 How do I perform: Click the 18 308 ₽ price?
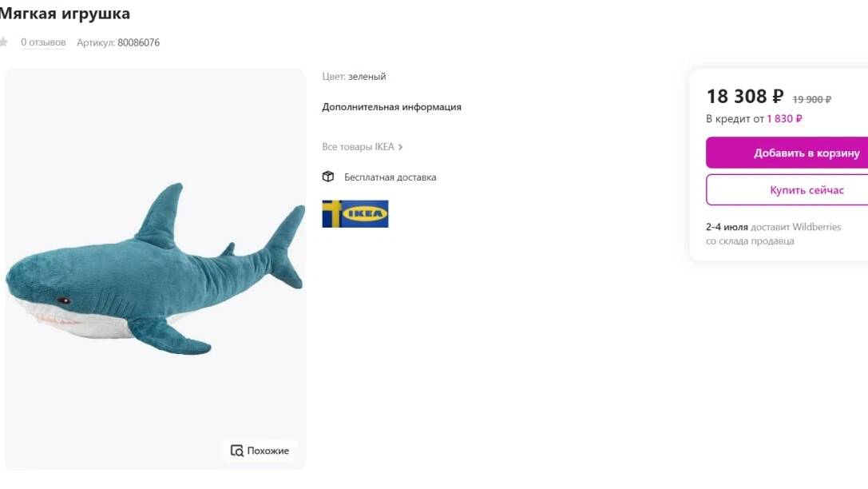point(745,97)
